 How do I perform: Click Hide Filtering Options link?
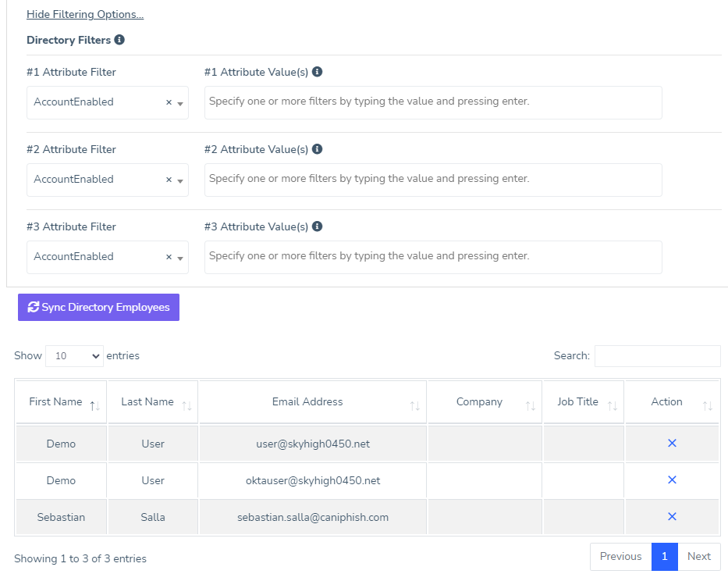(x=85, y=15)
